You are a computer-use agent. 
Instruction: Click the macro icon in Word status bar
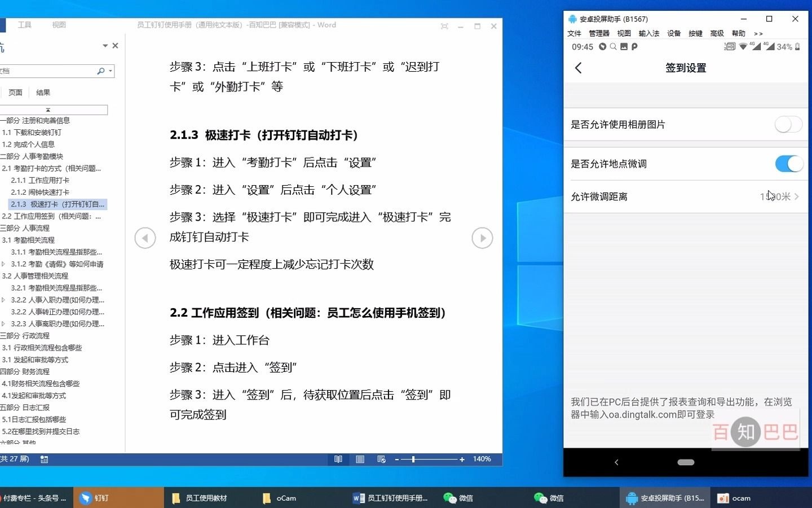tap(44, 459)
